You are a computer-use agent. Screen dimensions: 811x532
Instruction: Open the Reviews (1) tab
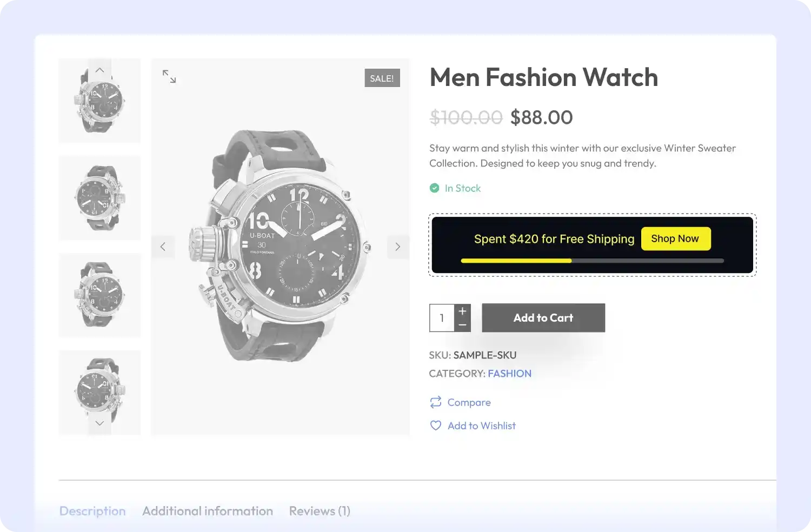click(320, 511)
